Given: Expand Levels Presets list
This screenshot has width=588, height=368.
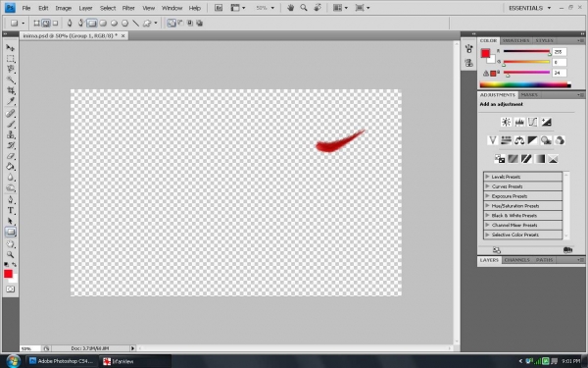Looking at the screenshot, I should pyautogui.click(x=523, y=177).
